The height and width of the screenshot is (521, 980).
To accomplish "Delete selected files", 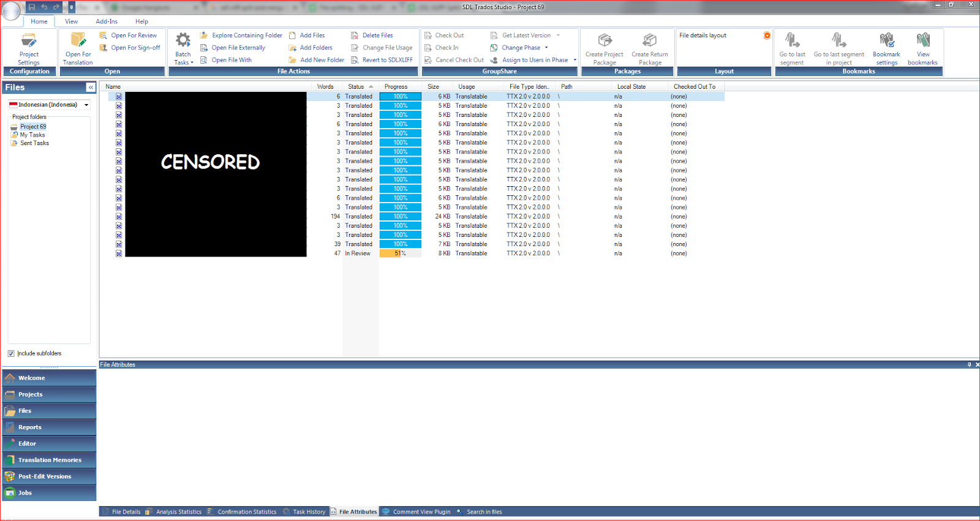I will [372, 36].
